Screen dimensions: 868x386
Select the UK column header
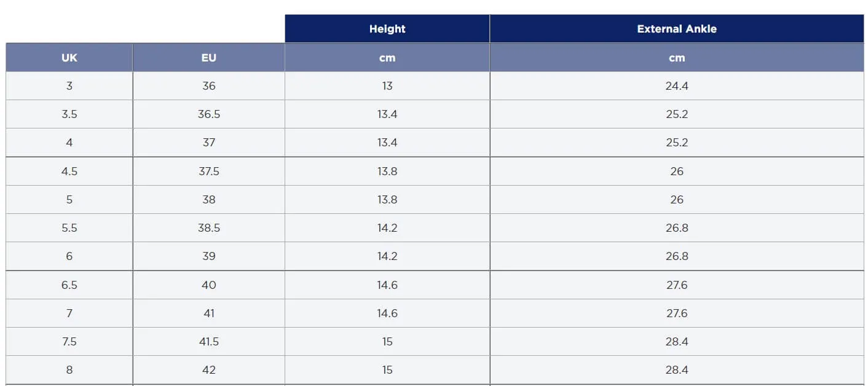click(69, 58)
